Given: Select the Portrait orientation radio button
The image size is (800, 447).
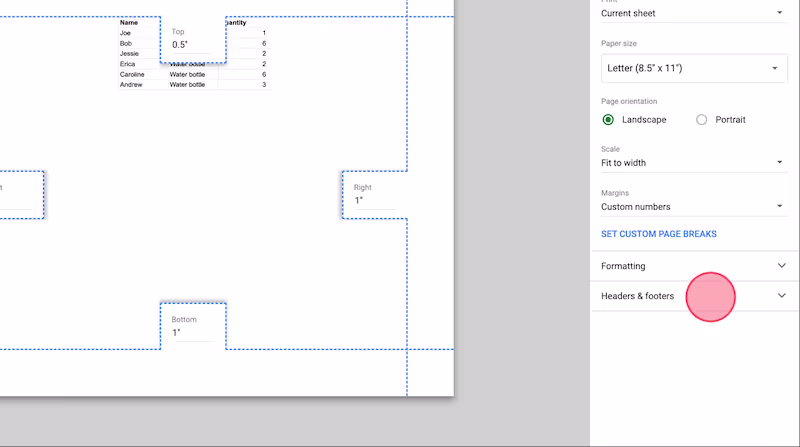Looking at the screenshot, I should (x=702, y=120).
